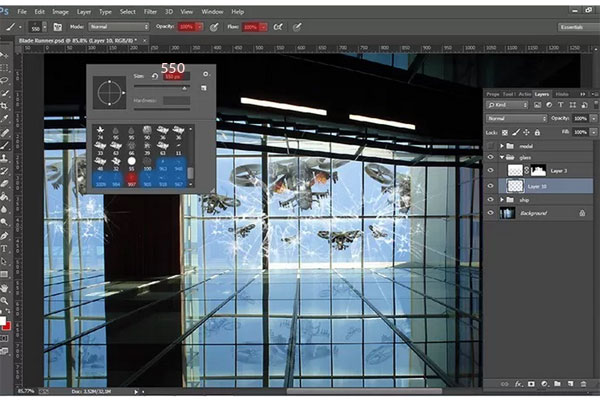Hide the glass group
The width and height of the screenshot is (600, 403).
pos(491,157)
